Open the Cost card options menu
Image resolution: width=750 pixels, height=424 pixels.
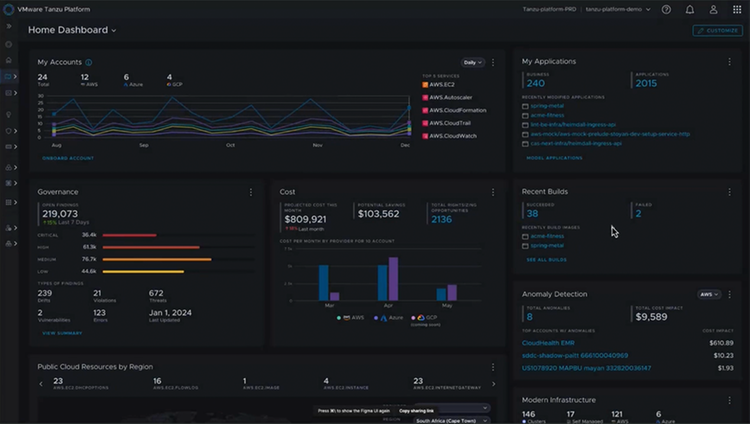(x=493, y=192)
